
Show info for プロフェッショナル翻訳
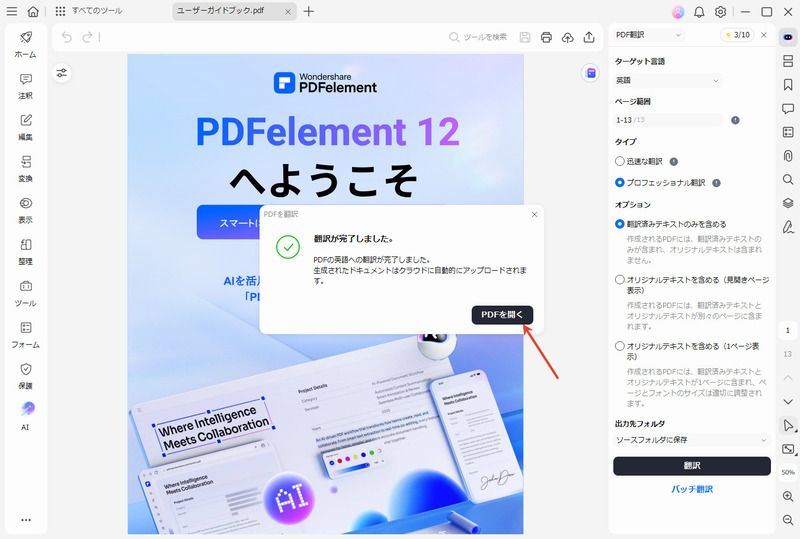716,183
